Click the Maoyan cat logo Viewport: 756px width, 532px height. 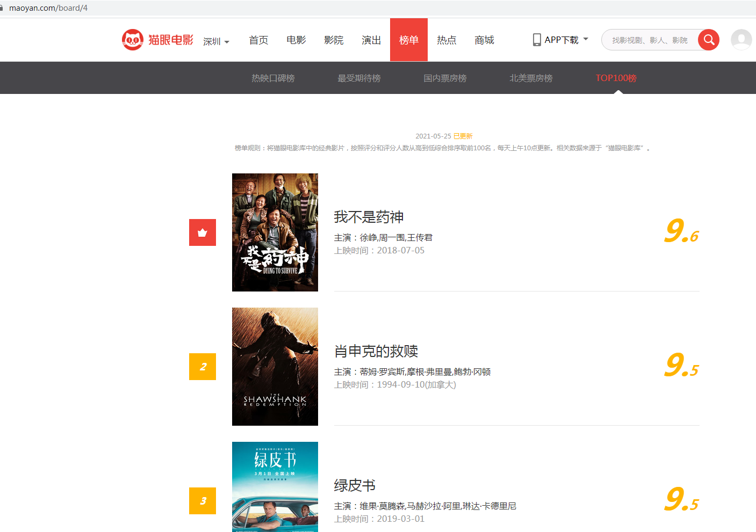click(132, 40)
